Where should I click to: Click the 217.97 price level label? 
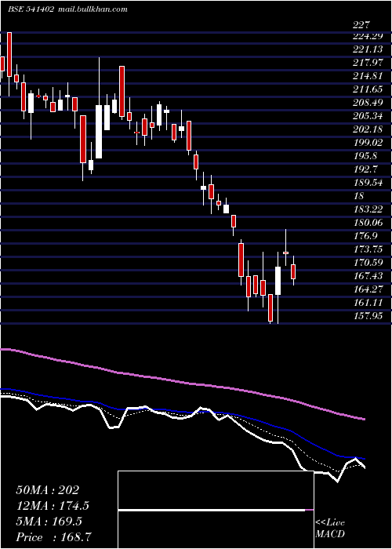click(368, 62)
